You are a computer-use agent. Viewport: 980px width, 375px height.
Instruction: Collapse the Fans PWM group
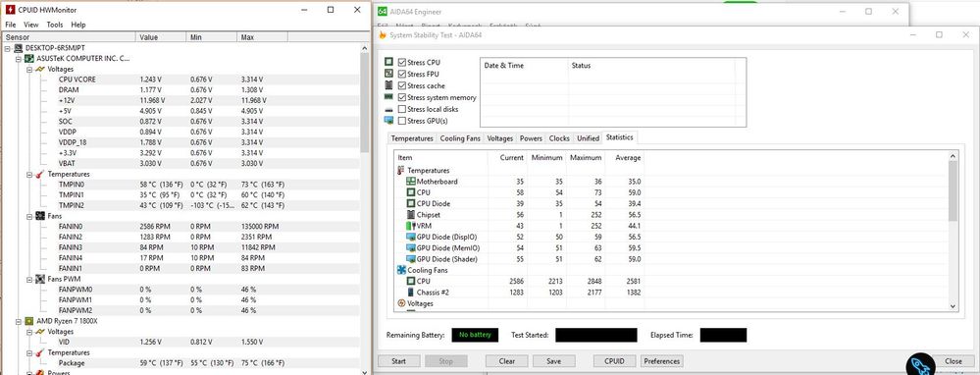29,279
